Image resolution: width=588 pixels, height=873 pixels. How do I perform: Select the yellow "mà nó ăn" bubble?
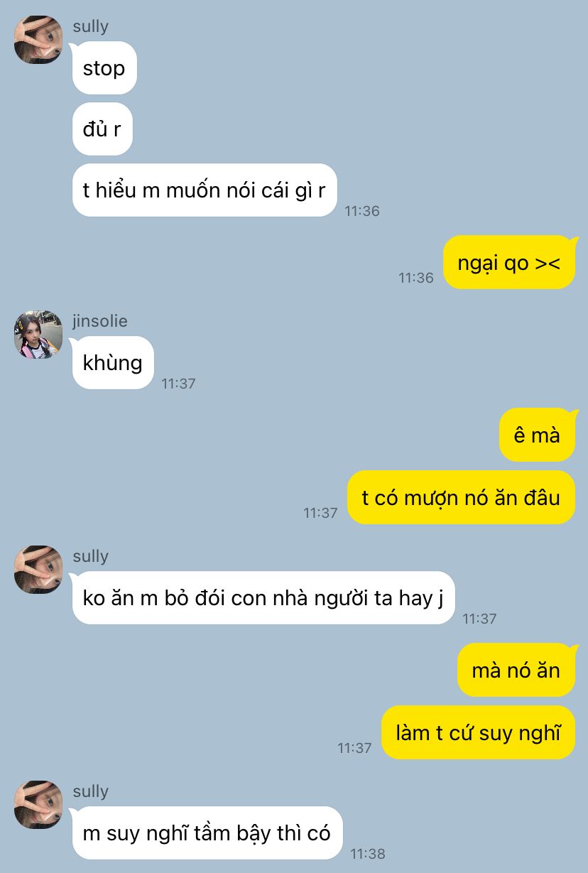click(x=516, y=670)
